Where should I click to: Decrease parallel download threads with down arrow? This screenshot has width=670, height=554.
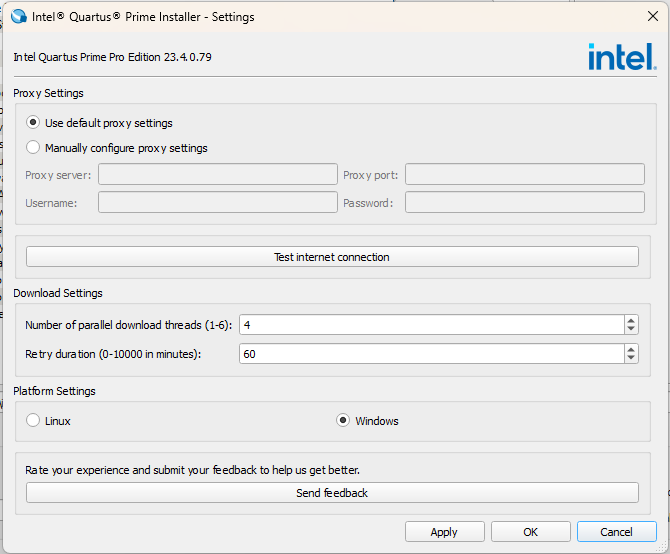pos(631,329)
